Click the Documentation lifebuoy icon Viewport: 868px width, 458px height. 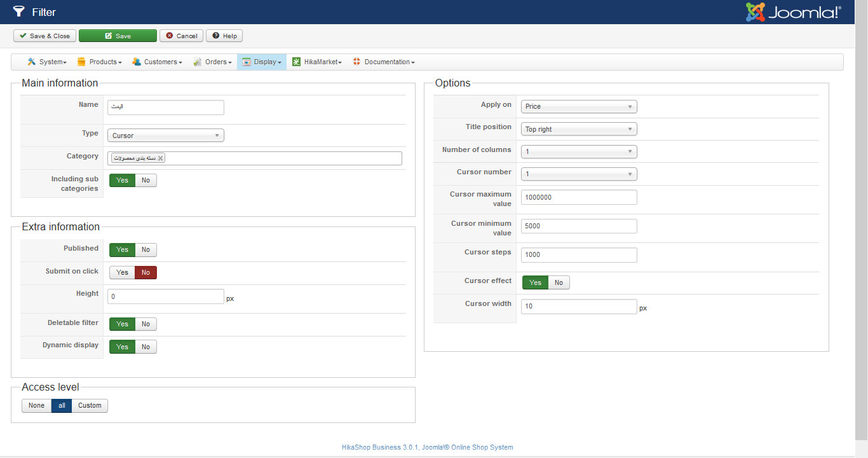(356, 62)
